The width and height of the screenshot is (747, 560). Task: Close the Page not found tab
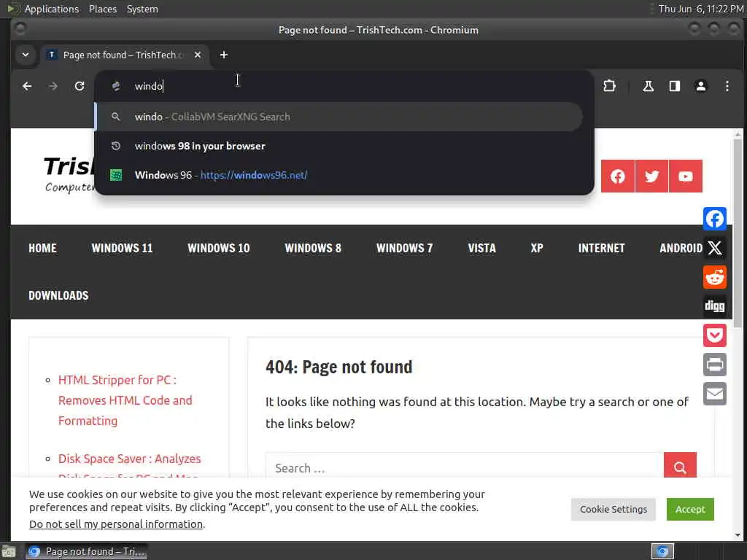pos(198,55)
